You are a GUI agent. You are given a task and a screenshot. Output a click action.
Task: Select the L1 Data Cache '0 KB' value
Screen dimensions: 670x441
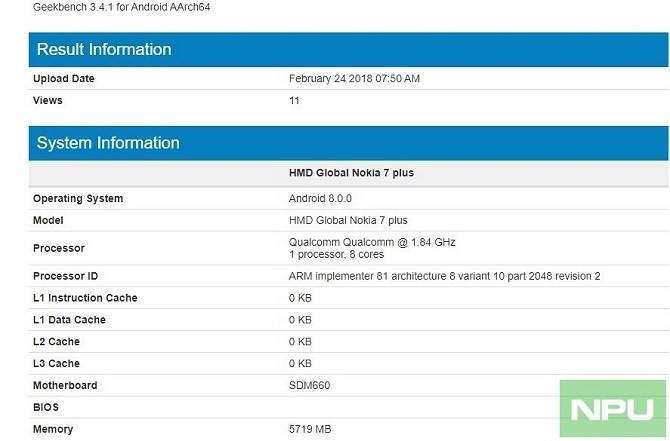[300, 320]
